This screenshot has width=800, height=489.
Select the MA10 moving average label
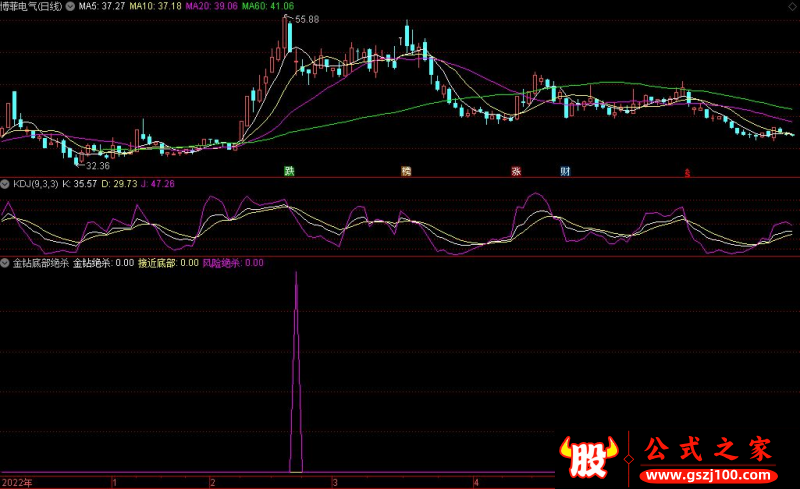tap(157, 6)
